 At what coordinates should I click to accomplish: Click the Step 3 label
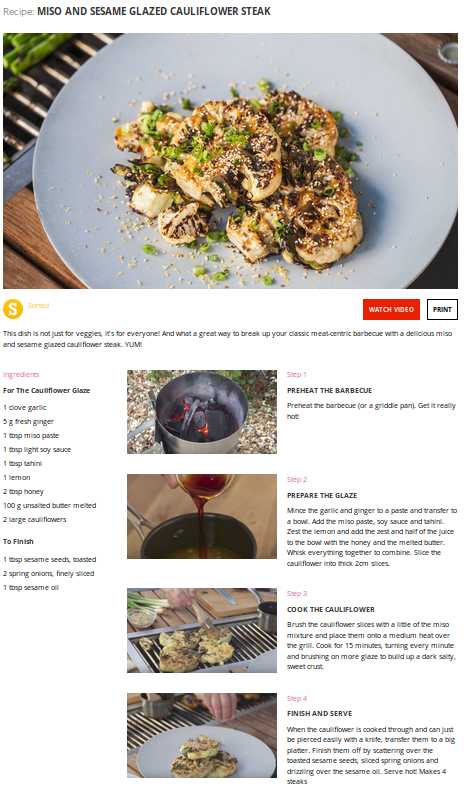point(297,593)
